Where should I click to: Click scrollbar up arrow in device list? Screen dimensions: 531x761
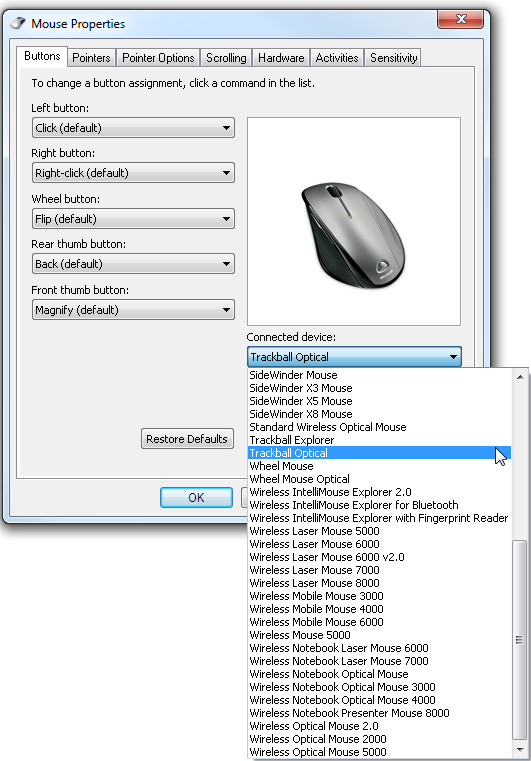tap(520, 377)
